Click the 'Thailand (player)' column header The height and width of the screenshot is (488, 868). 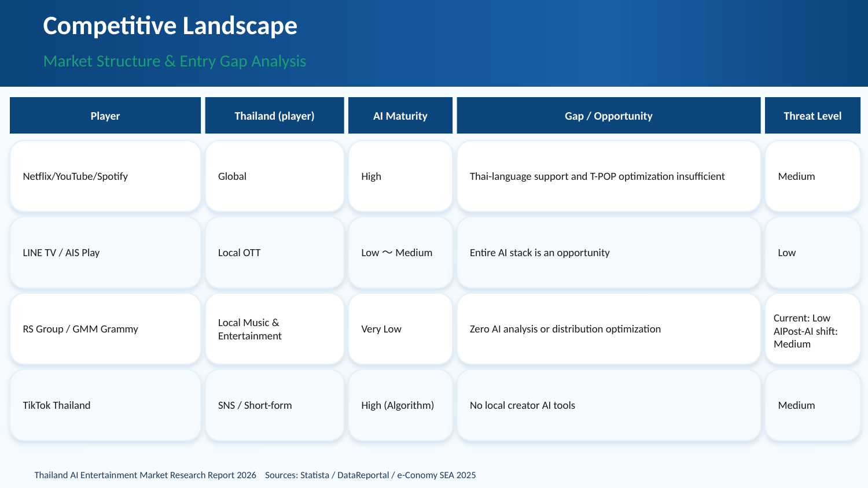point(274,116)
